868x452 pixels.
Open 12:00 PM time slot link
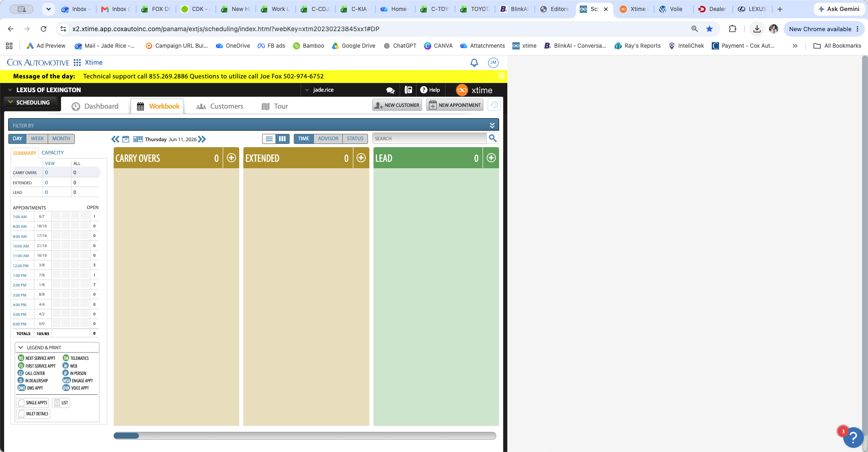pos(21,266)
